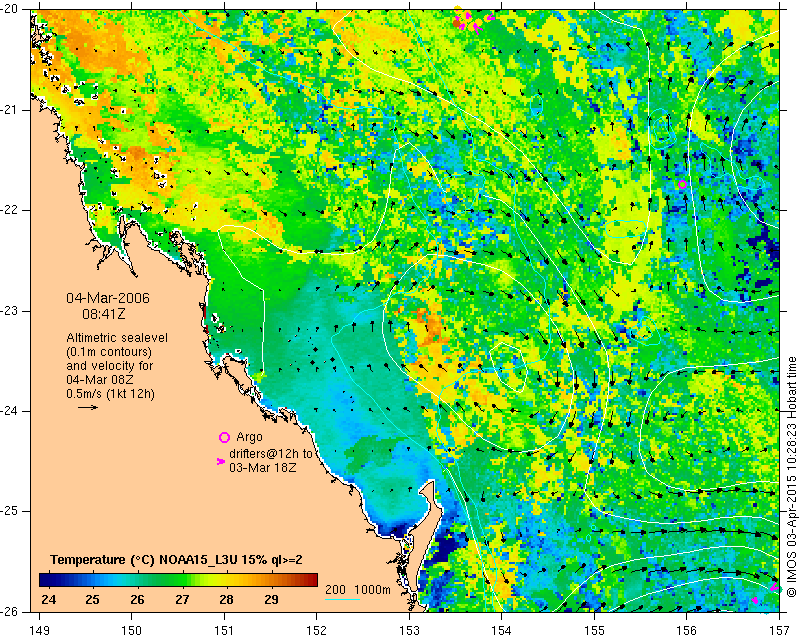Image resolution: width=800 pixels, height=640 pixels.
Task: Click the 'Argo' legend label
Action: click(x=249, y=437)
